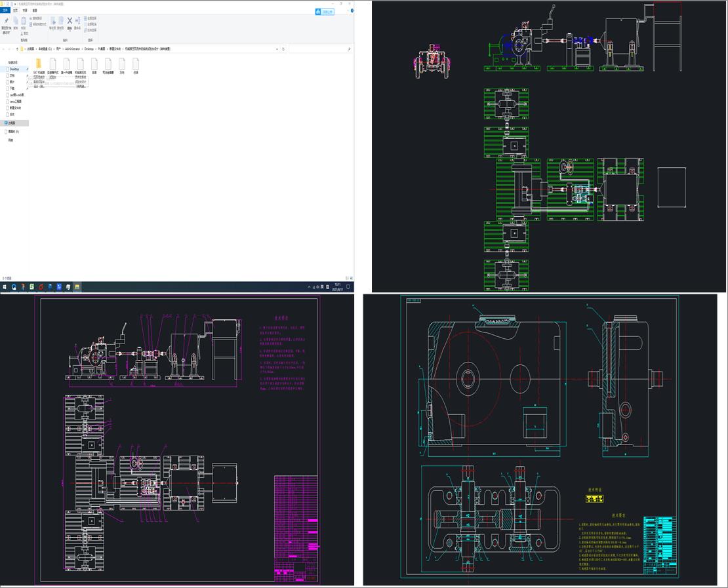Click the active File Explorer taskbar icon
Screen dimensions: 728x588
[x=77, y=287]
